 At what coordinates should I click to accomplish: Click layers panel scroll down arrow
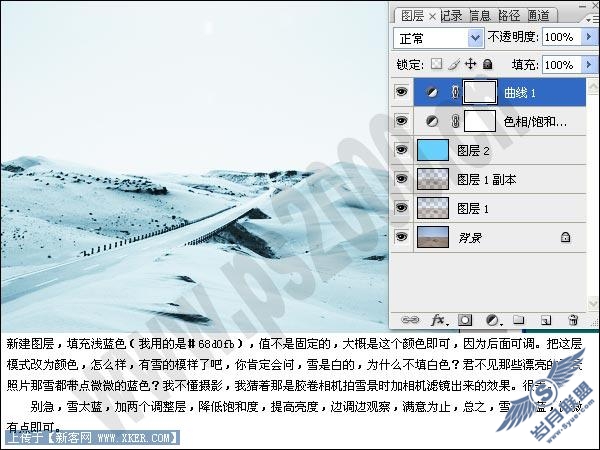(x=593, y=304)
